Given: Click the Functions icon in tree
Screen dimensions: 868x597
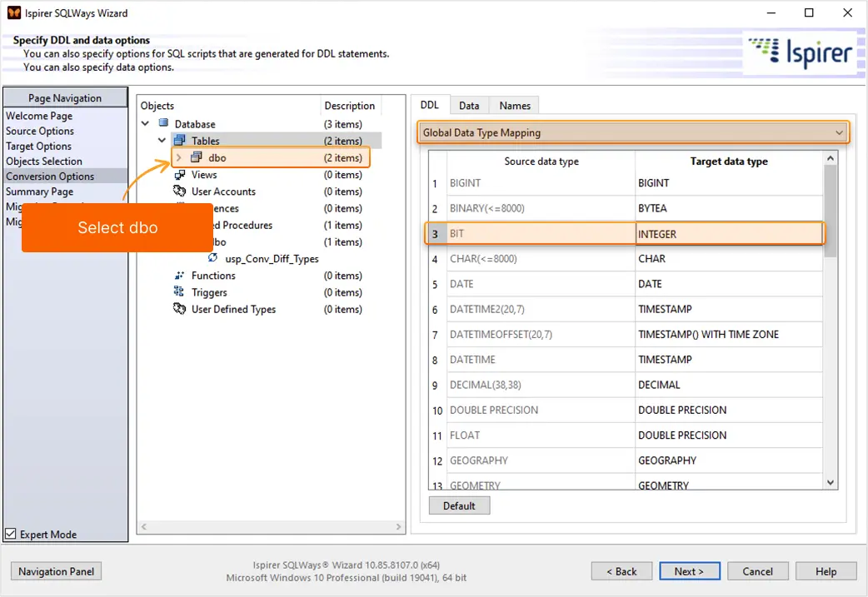Looking at the screenshot, I should pos(179,275).
